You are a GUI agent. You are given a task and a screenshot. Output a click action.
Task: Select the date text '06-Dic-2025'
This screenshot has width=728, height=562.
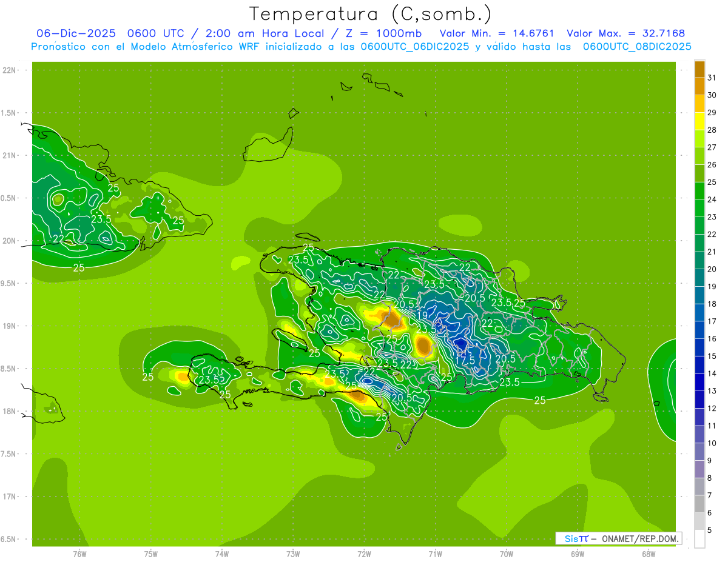[76, 33]
